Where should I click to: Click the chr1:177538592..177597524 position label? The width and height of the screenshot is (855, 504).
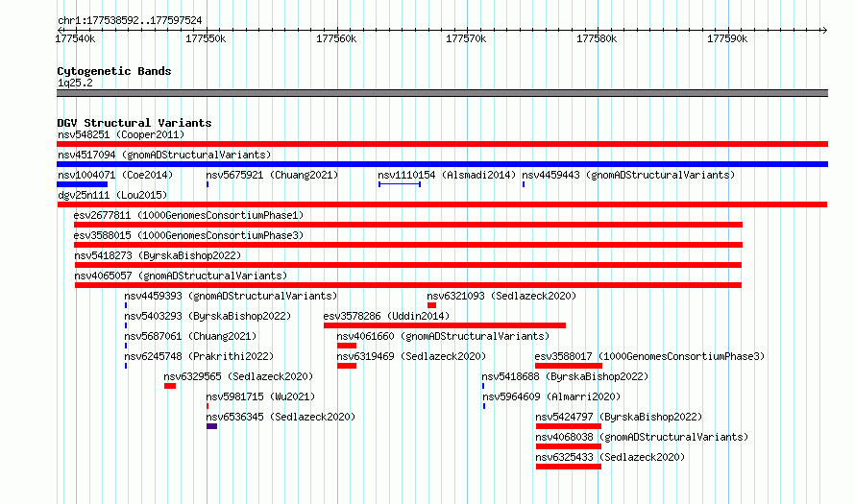click(130, 21)
